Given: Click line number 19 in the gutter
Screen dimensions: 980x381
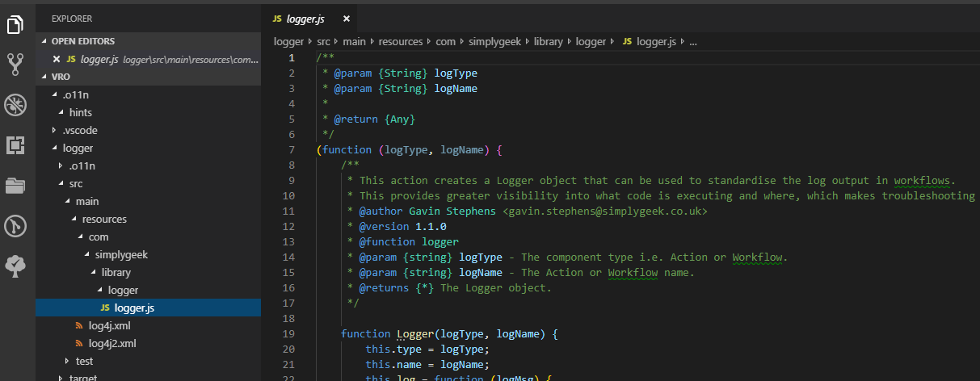Looking at the screenshot, I should pyautogui.click(x=289, y=333).
